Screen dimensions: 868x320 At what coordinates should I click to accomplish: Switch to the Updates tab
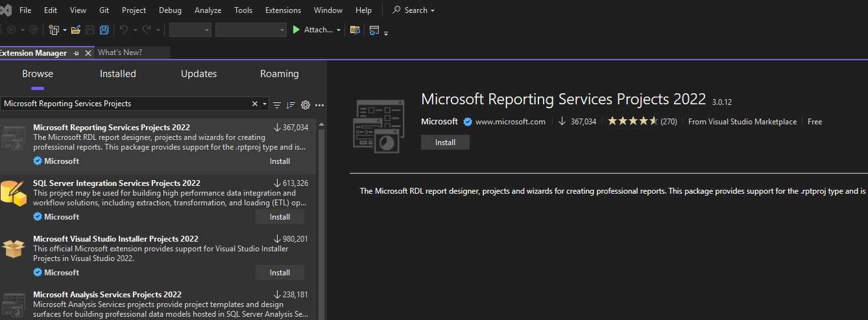click(x=199, y=74)
